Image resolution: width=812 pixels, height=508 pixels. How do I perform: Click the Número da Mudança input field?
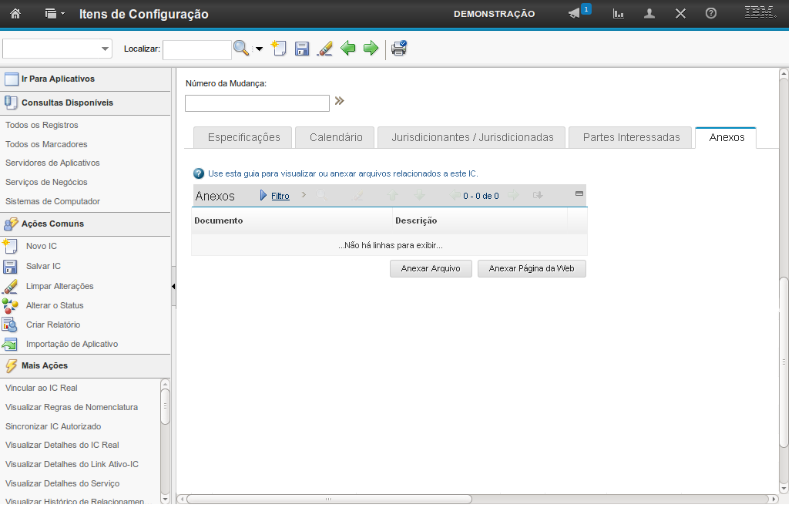click(257, 103)
